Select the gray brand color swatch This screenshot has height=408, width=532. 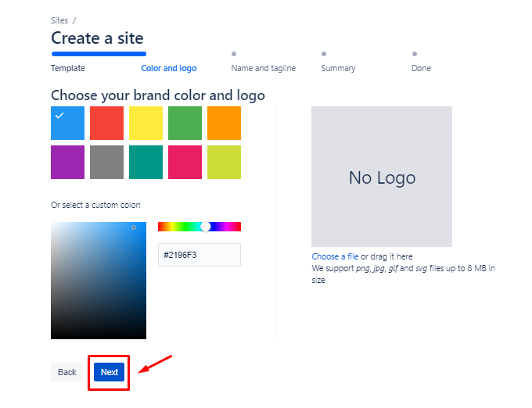106,162
